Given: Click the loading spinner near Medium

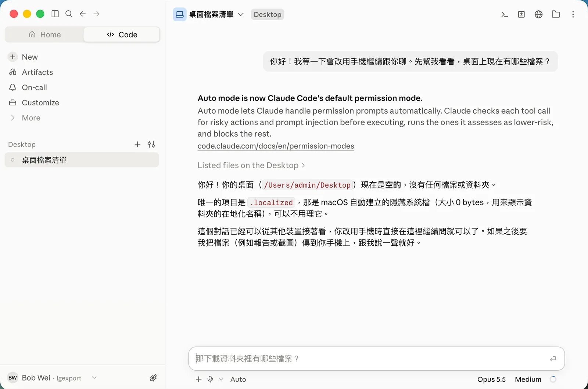Looking at the screenshot, I should coord(553,379).
